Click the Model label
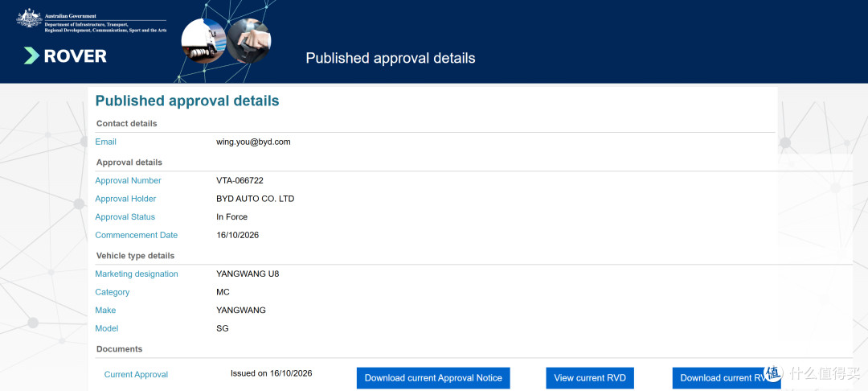The image size is (868, 391). [107, 328]
